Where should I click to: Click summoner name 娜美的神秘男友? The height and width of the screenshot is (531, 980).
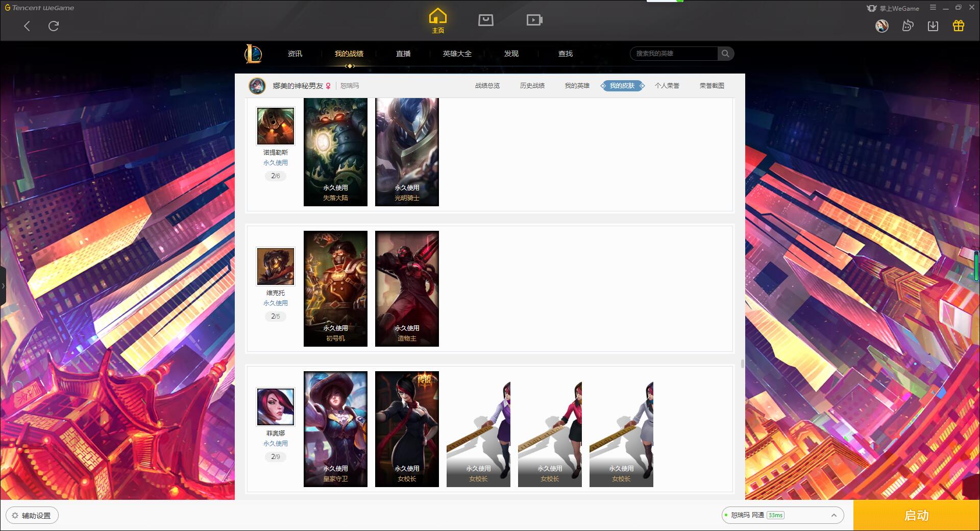[298, 86]
